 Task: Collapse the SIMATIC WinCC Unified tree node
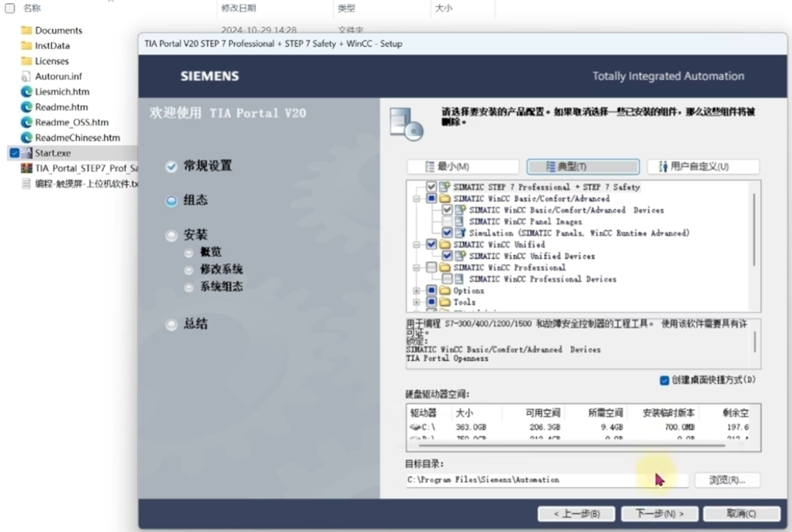(417, 245)
